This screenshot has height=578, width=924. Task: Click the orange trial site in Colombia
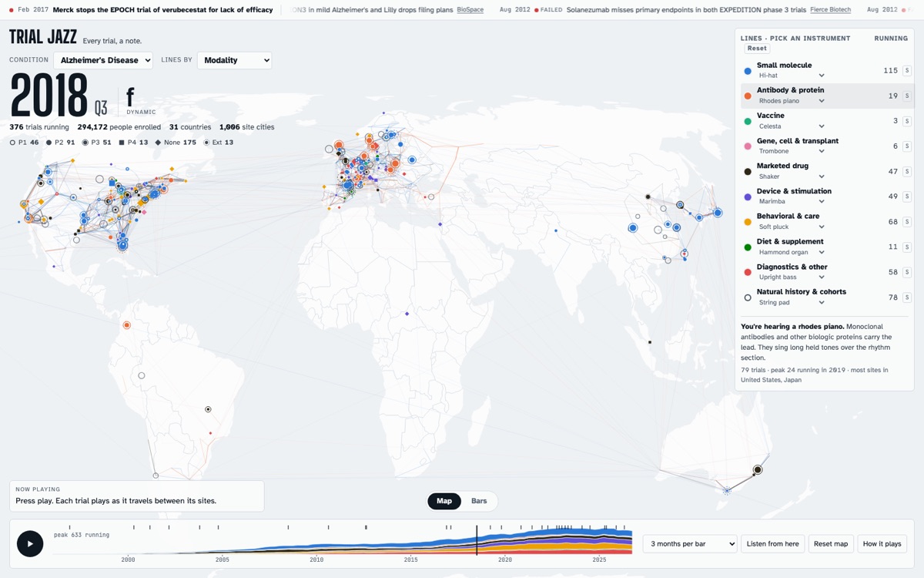click(127, 325)
